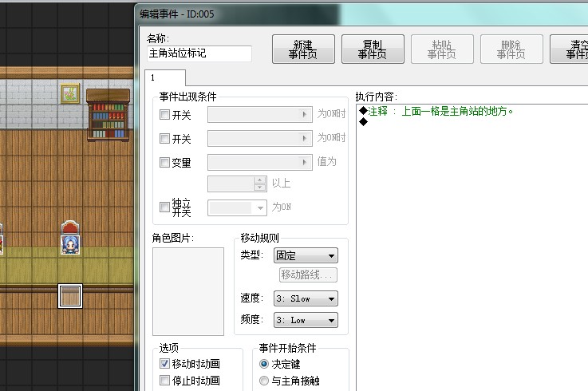This screenshot has width=588, height=391.
Task: Click the 移动路线 button
Action: tap(308, 274)
